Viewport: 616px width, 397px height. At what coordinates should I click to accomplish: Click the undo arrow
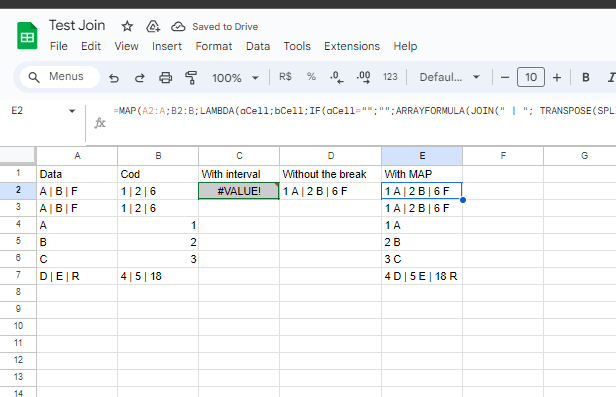114,78
